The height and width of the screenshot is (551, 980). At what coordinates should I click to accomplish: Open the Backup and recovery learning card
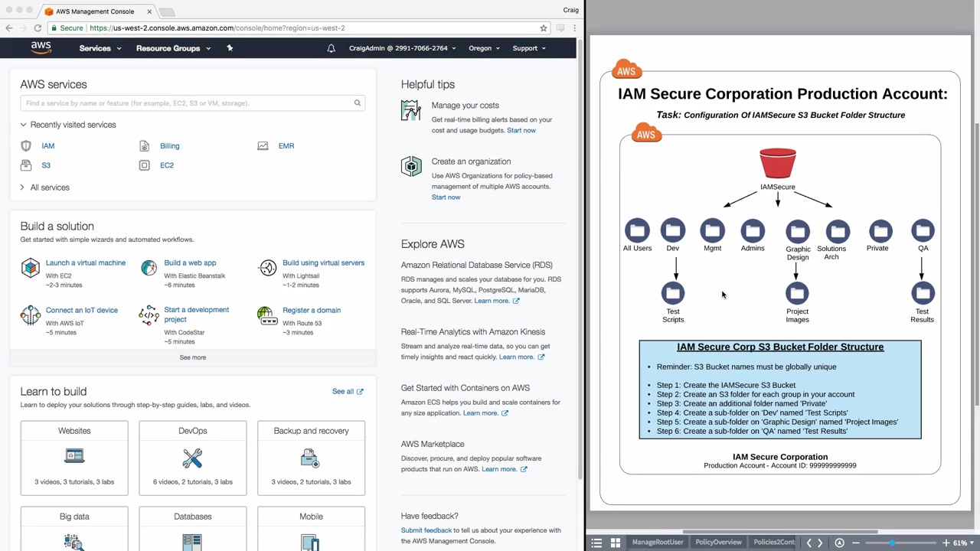point(311,458)
